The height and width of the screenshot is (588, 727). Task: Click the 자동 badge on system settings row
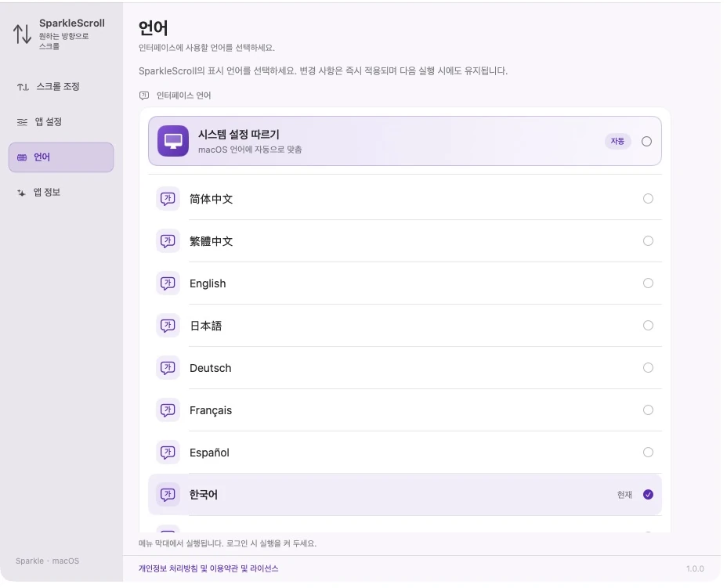(x=617, y=142)
